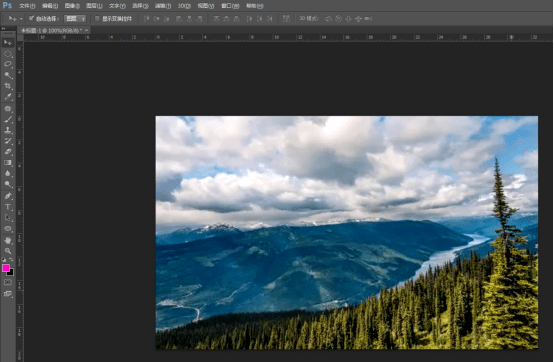Enable the 显示变换控件 checkbox

coord(97,18)
